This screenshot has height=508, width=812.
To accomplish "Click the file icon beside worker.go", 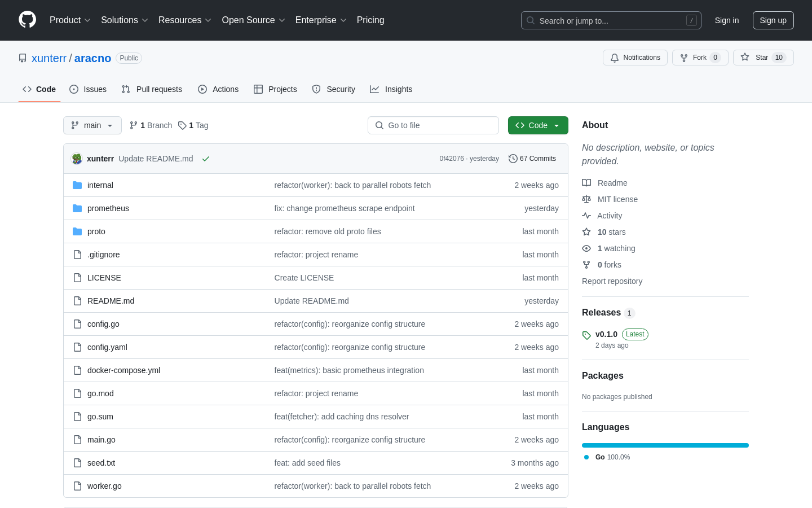I will [77, 486].
